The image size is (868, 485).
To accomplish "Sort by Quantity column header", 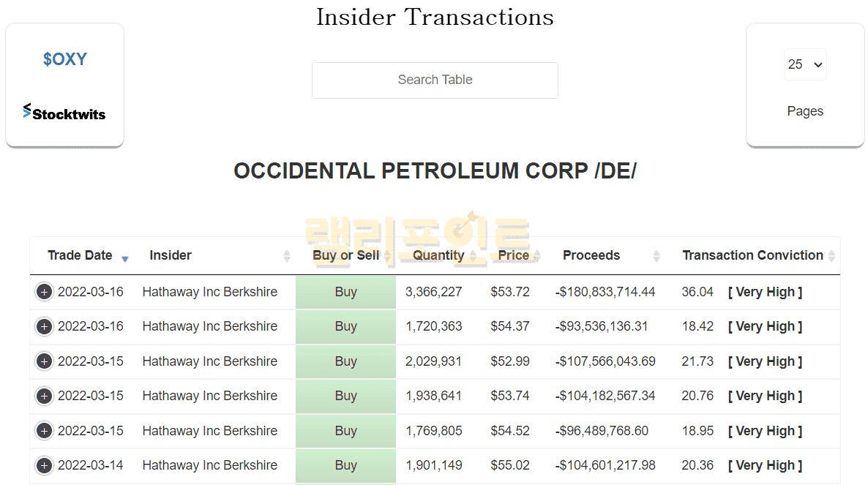I will tap(438, 255).
